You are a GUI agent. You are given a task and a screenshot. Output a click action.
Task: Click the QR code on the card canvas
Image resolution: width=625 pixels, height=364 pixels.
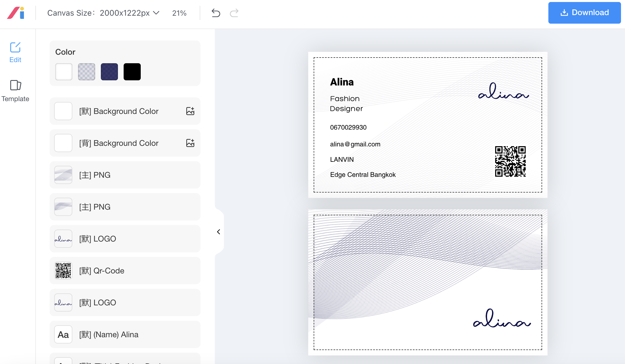(510, 161)
